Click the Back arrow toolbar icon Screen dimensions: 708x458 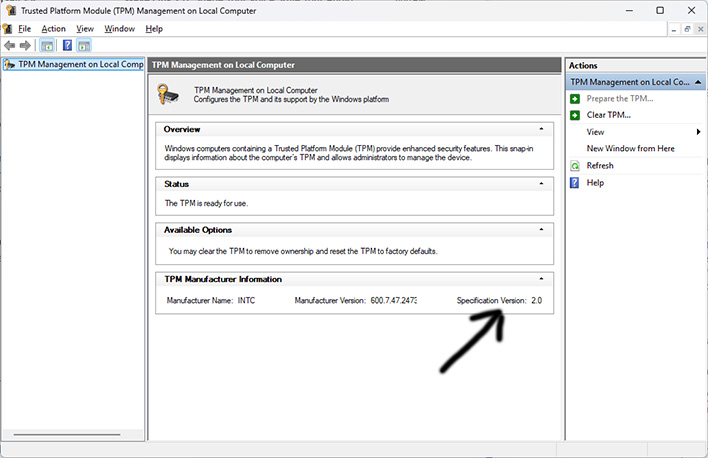9,46
